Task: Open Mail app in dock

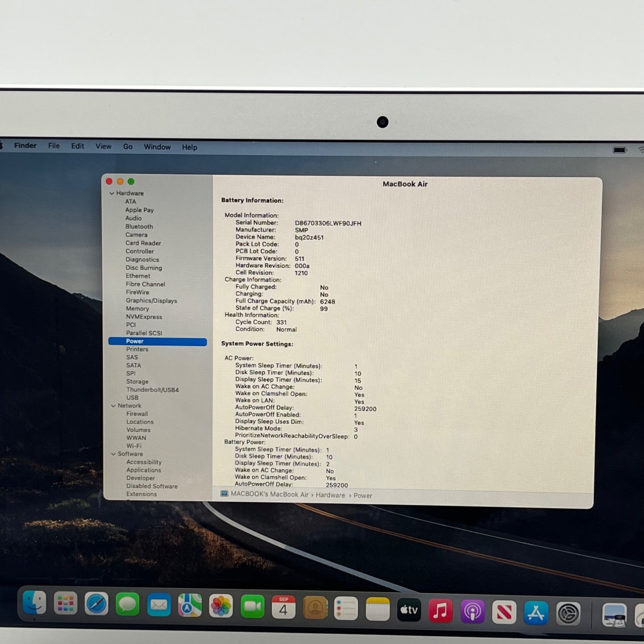Action: (159, 605)
